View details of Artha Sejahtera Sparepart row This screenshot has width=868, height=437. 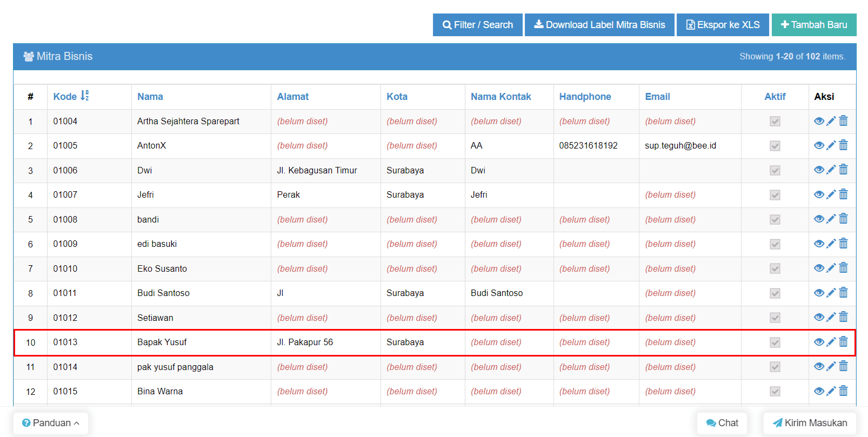819,121
